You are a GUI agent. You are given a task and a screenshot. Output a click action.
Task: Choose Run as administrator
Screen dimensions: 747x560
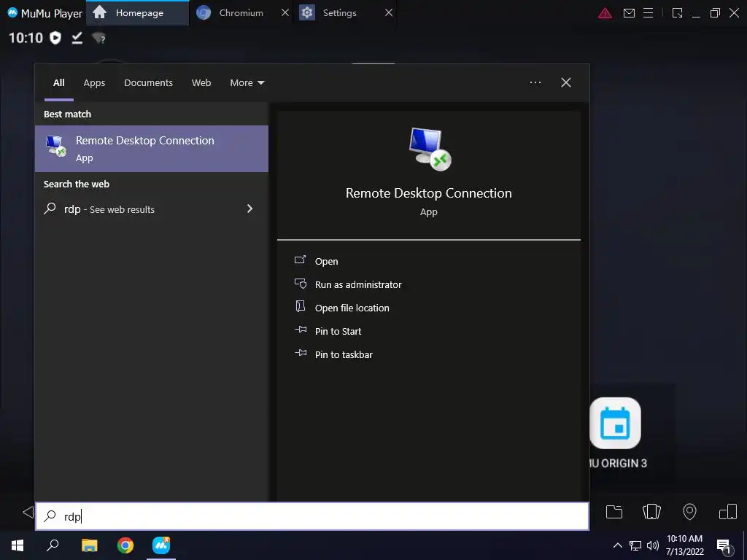coord(358,284)
